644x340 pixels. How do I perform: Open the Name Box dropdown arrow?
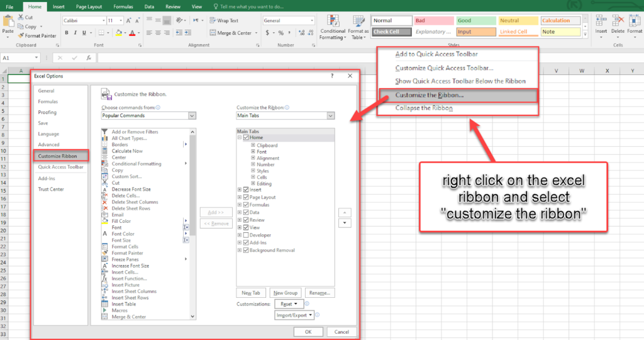[36, 58]
